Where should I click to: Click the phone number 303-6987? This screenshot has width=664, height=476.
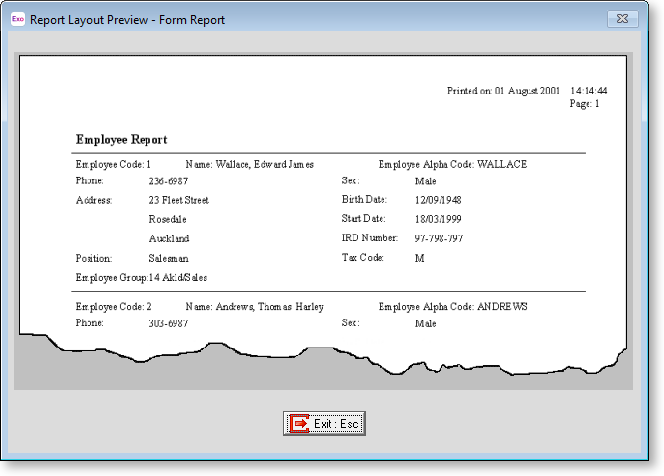[x=168, y=324]
